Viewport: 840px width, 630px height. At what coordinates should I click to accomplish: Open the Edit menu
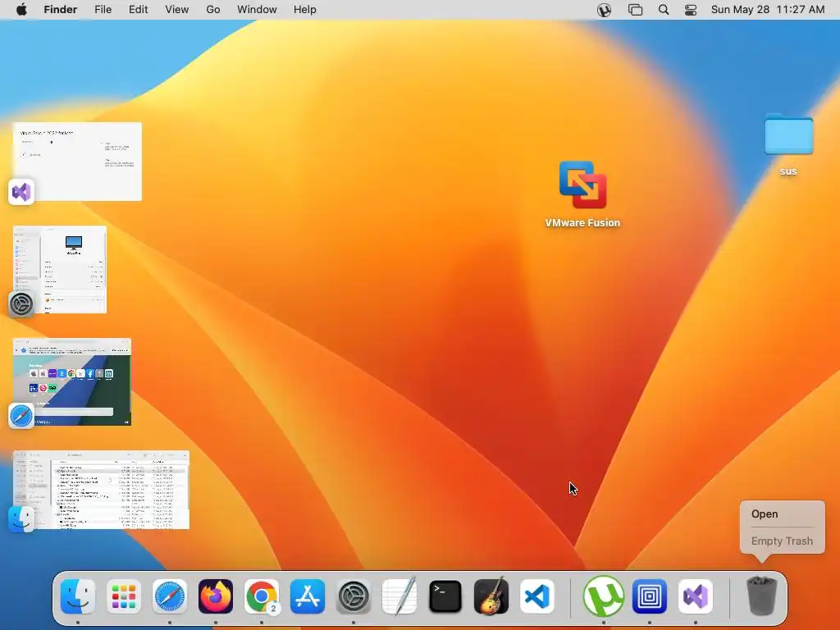(x=138, y=10)
